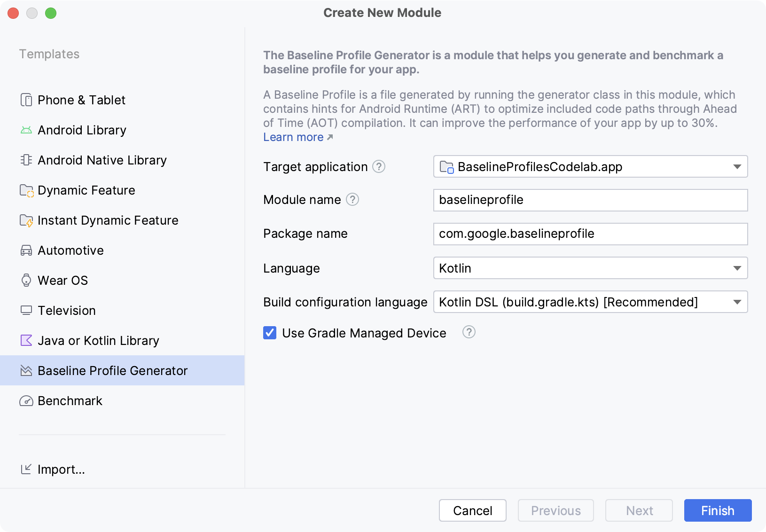Image resolution: width=766 pixels, height=532 pixels.
Task: Click the Module name help question mark
Action: coord(352,199)
